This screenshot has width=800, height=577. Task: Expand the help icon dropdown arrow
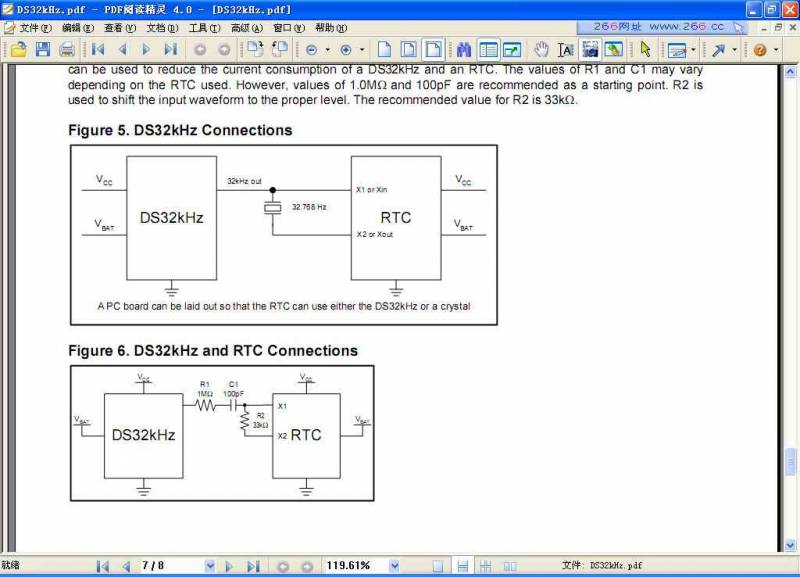tap(776, 49)
